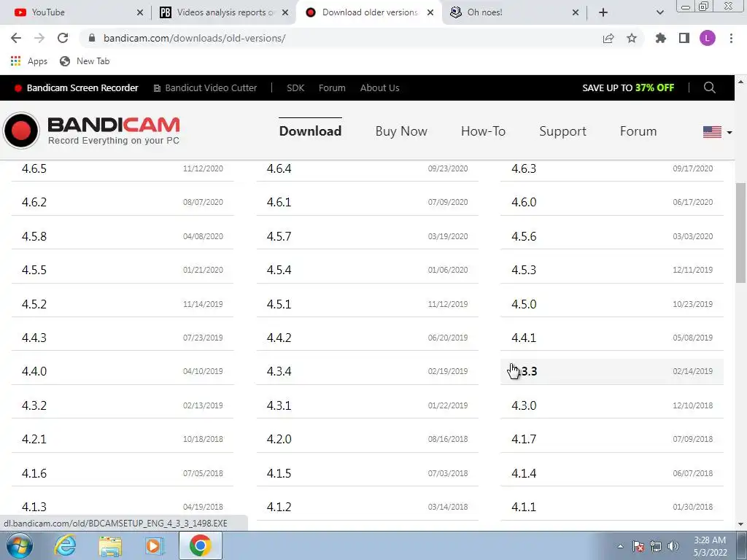Download Bandicam version 4.4.2
The width and height of the screenshot is (747, 560).
pos(368,338)
